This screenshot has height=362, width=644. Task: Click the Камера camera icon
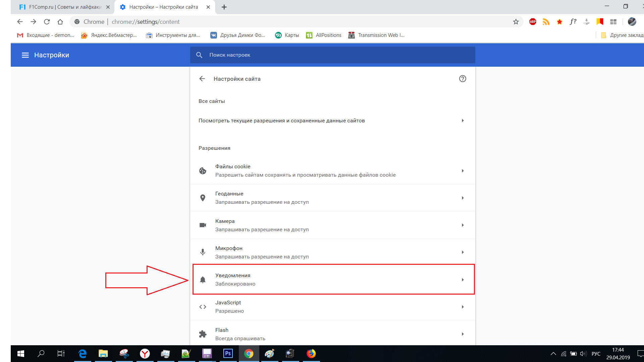[x=203, y=225]
